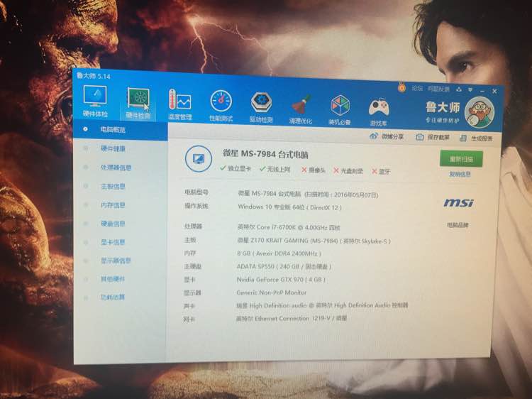Click the Windows 10 专业版 64位 operating system value
This screenshot has width=532, height=399.
click(x=289, y=207)
